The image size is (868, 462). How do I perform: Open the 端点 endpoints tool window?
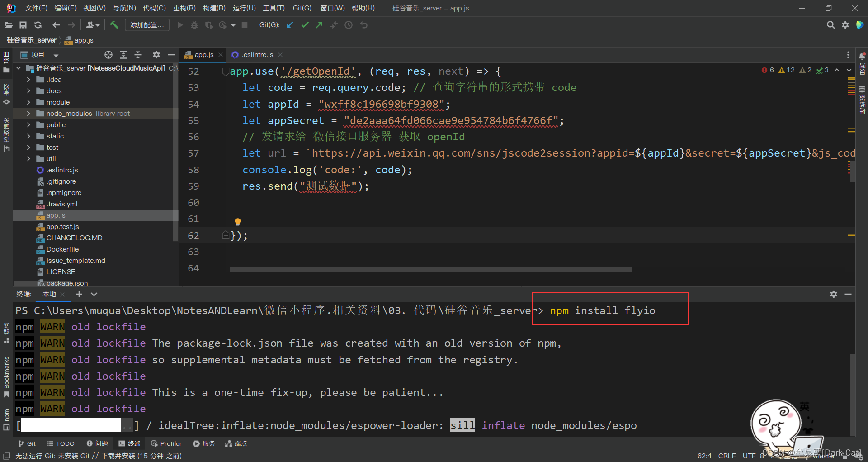coord(236,443)
